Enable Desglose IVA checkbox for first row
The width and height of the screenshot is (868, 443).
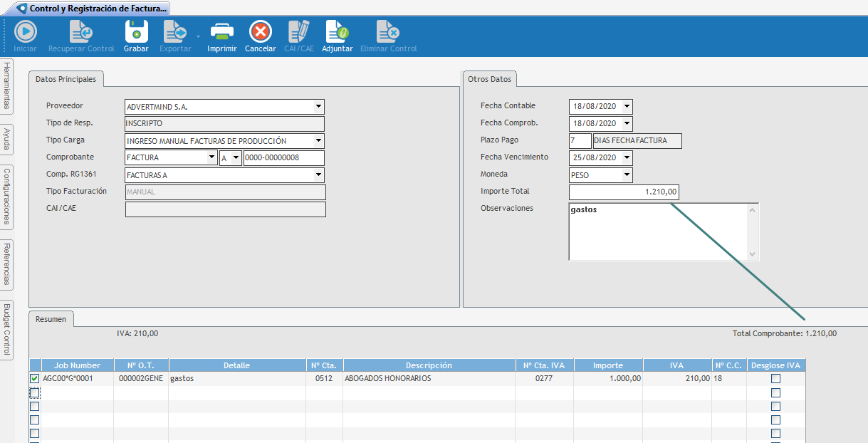(x=775, y=379)
